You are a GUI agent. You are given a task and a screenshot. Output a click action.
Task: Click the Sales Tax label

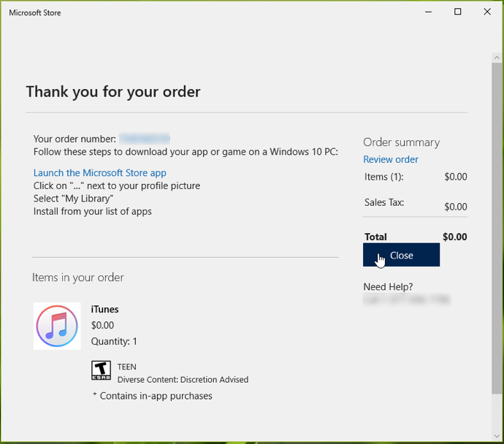tap(384, 202)
